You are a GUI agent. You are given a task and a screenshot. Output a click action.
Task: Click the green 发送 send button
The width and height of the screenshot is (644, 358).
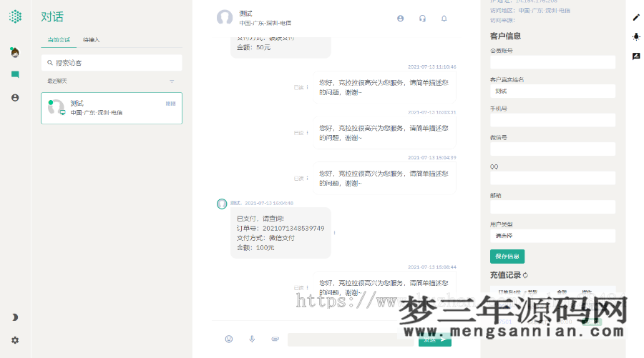coord(435,339)
